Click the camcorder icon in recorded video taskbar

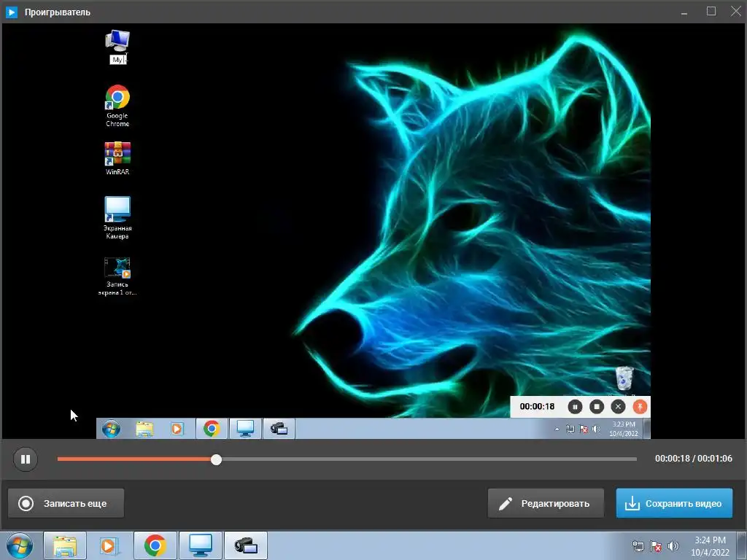[279, 429]
